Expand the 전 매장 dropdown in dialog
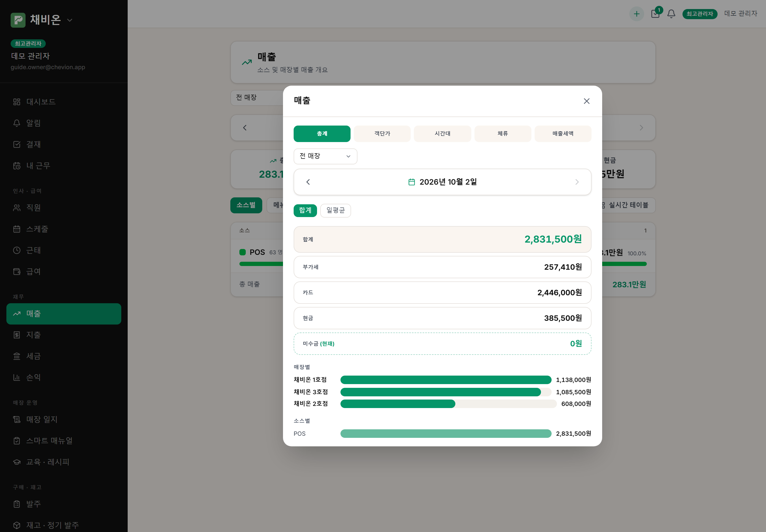This screenshot has width=766, height=532. (325, 156)
